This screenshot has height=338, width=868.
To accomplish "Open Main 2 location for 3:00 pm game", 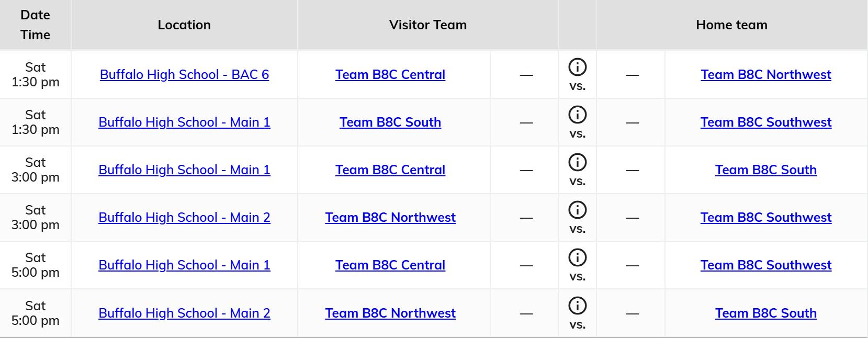I will coord(184,217).
